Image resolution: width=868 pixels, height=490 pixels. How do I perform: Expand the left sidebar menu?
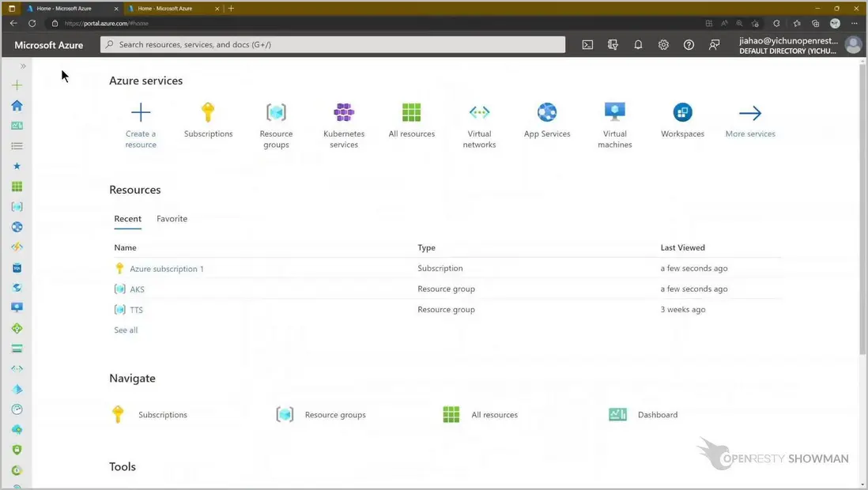pos(23,66)
